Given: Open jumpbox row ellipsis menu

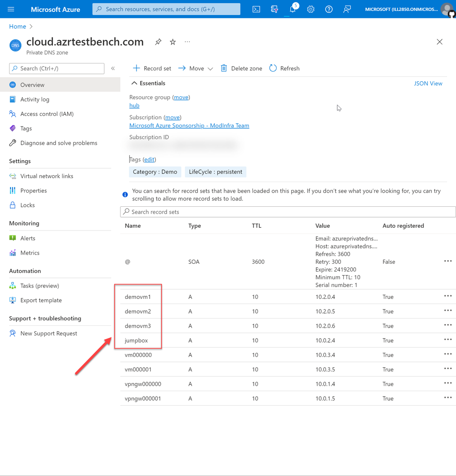Looking at the screenshot, I should (448, 340).
